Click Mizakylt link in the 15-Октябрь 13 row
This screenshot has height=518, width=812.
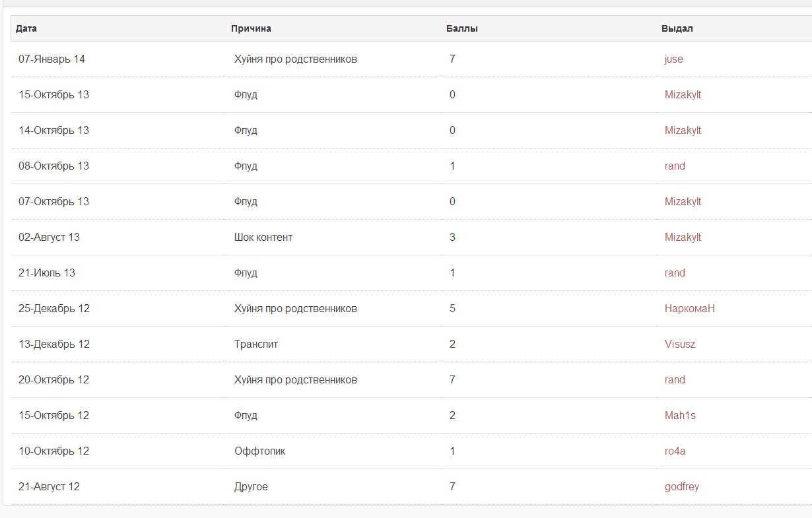coord(683,95)
